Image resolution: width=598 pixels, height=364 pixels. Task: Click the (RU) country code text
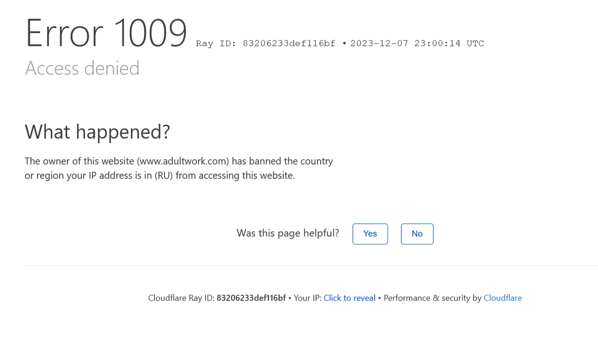[x=164, y=176]
